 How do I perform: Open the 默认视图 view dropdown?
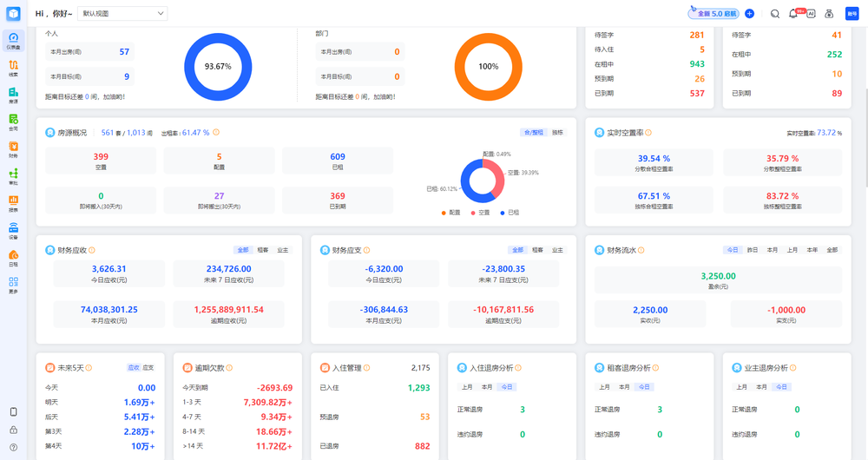(122, 13)
